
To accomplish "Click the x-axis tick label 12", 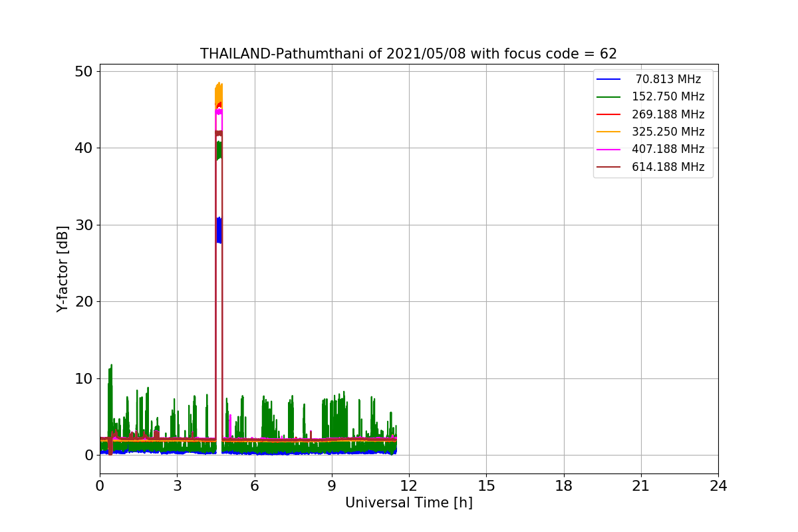I will pos(409,486).
